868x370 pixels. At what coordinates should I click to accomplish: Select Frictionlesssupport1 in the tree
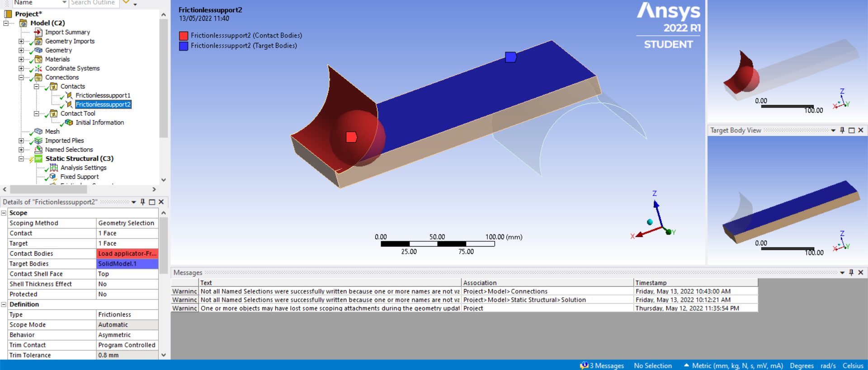(103, 95)
